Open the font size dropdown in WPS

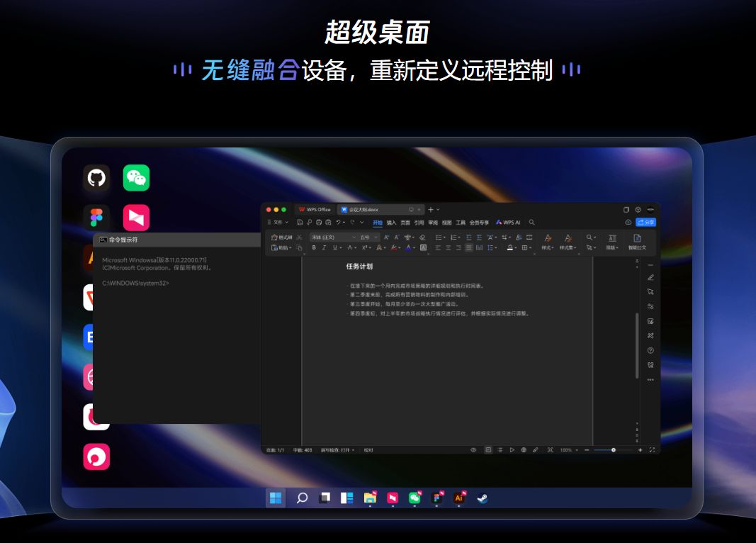[376, 237]
